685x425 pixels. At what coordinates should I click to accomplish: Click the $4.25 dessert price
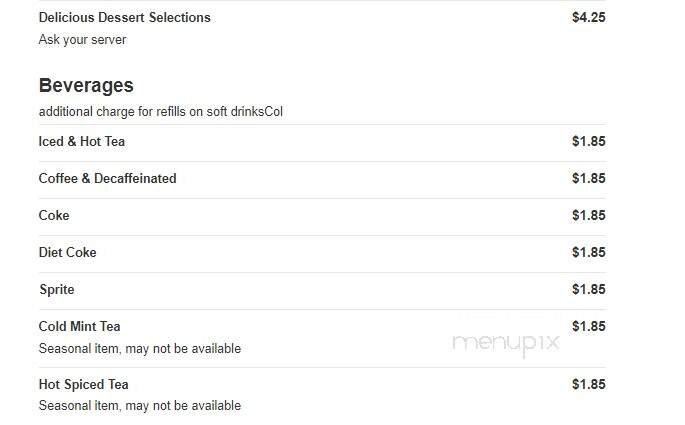point(588,17)
